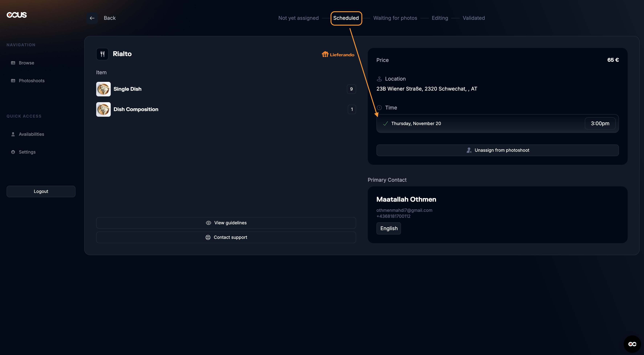Open Availabilities from quick access
Image resolution: width=644 pixels, height=355 pixels.
pos(31,134)
